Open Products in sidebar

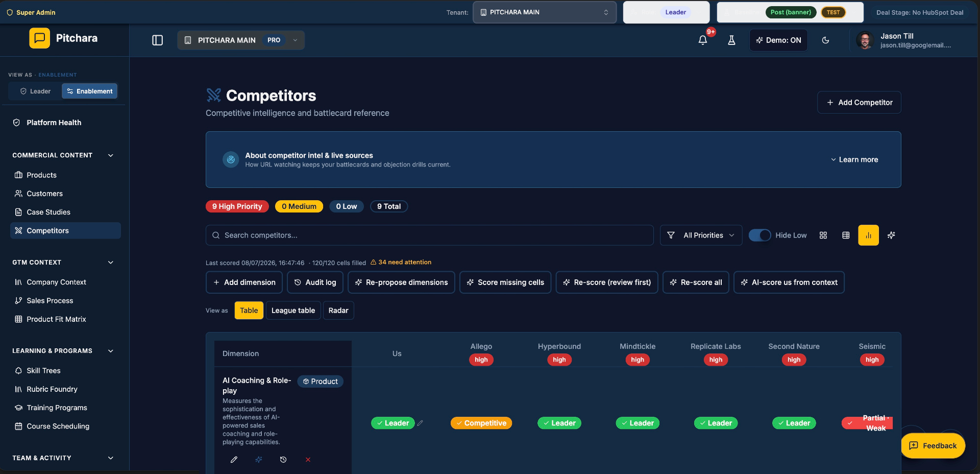coord(65,175)
